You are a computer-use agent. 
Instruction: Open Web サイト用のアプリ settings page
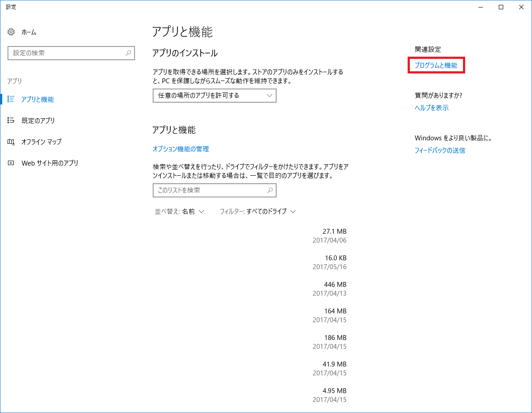[50, 163]
